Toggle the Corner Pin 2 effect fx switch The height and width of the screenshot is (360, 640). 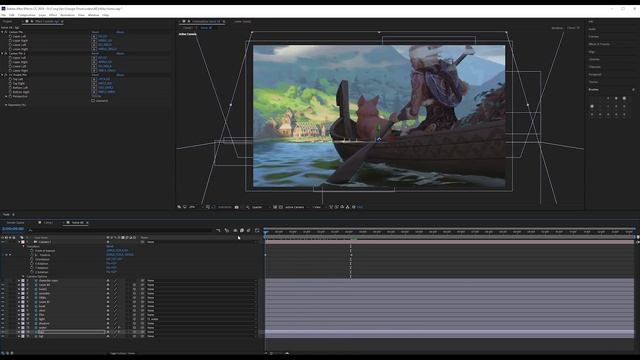click(x=6, y=53)
